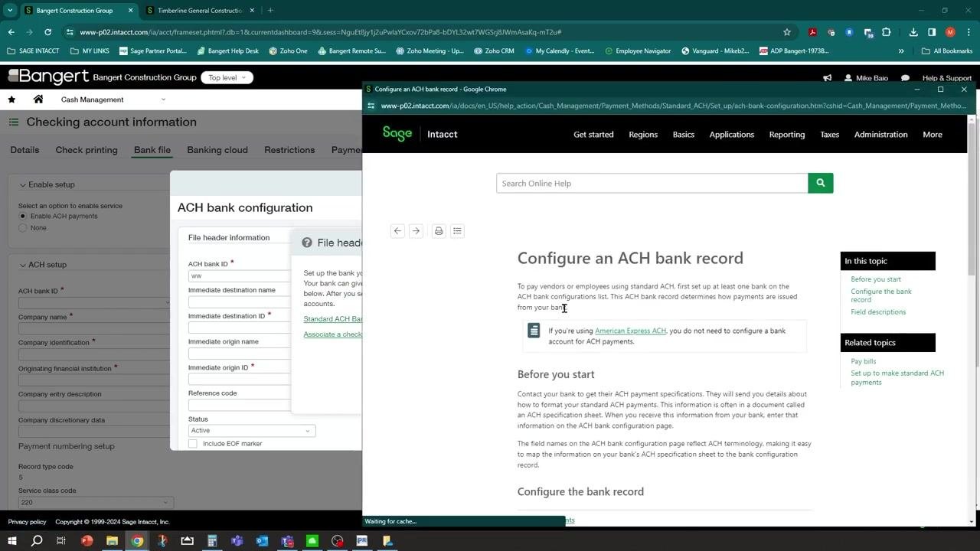This screenshot has width=980, height=551.
Task: Open the Chrome profile avatar M
Action: tap(950, 32)
